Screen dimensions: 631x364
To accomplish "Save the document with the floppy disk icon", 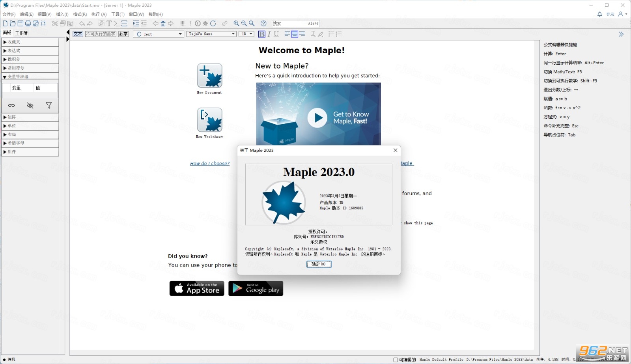I will coord(20,24).
